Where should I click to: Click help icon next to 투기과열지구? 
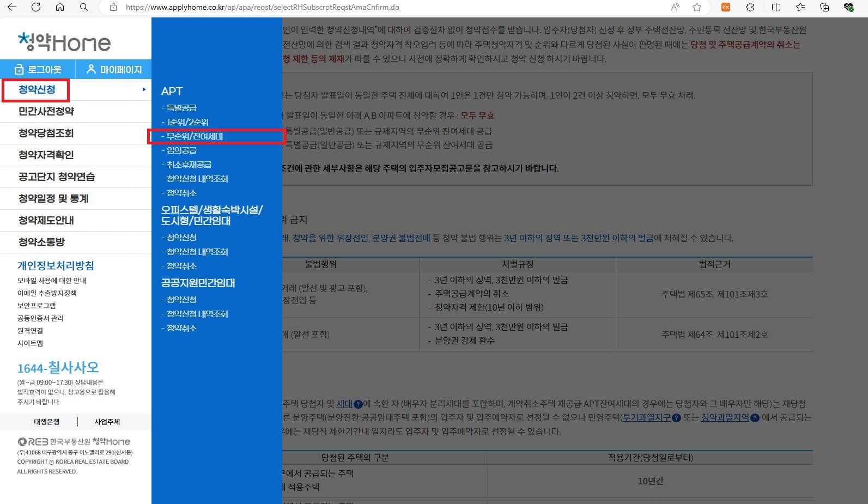click(676, 418)
